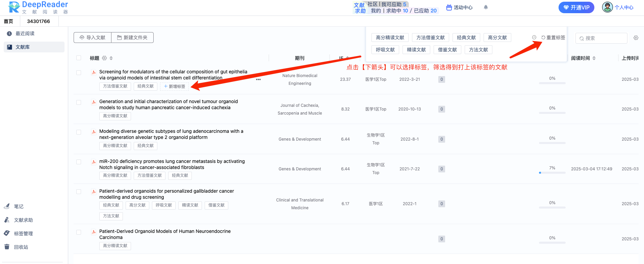
Task: Click the 7% reading progress bar
Action: 552,173
